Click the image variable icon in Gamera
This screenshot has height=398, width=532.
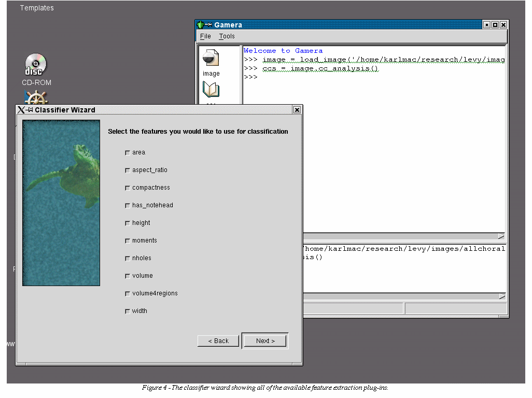[x=211, y=58]
